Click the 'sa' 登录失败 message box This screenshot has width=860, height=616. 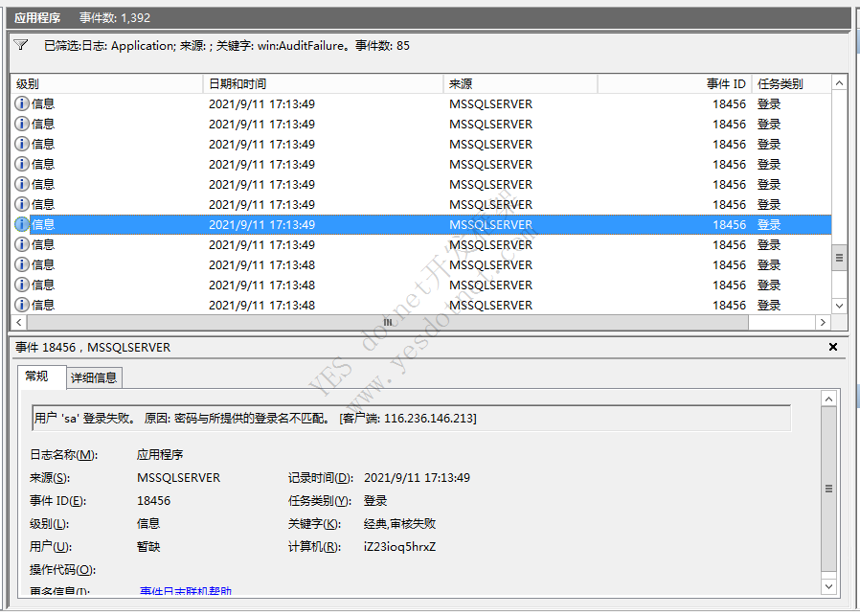pos(412,418)
